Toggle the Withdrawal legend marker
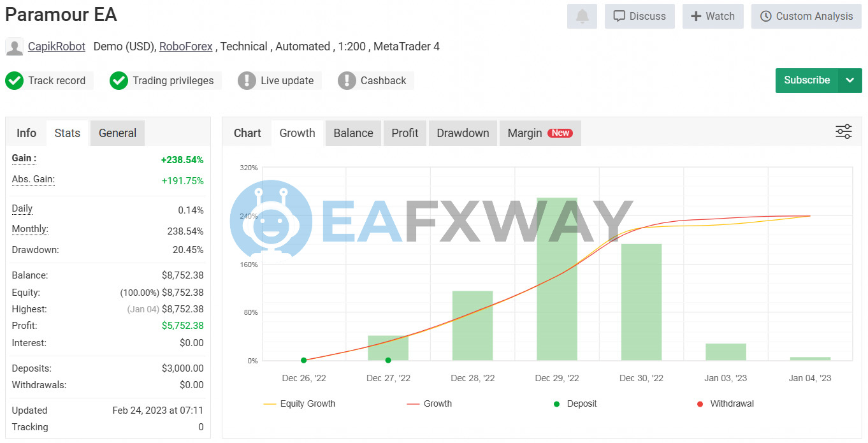Viewport: 868px width, 443px height. pos(725,403)
